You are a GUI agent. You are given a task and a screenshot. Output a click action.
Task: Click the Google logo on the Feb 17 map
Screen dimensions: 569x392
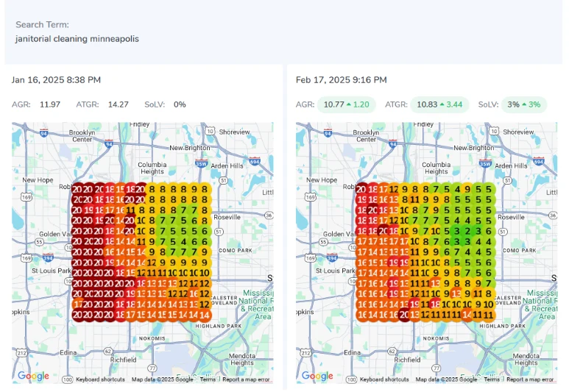pyautogui.click(x=317, y=376)
